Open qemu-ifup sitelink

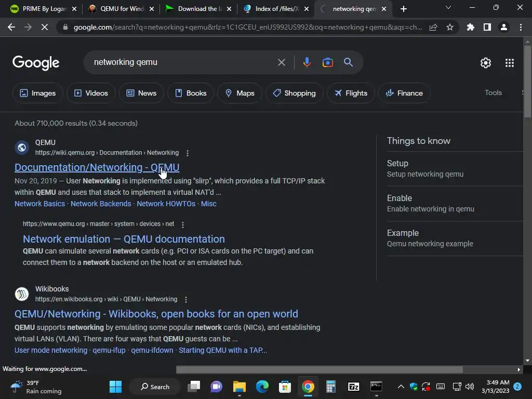[x=109, y=350]
